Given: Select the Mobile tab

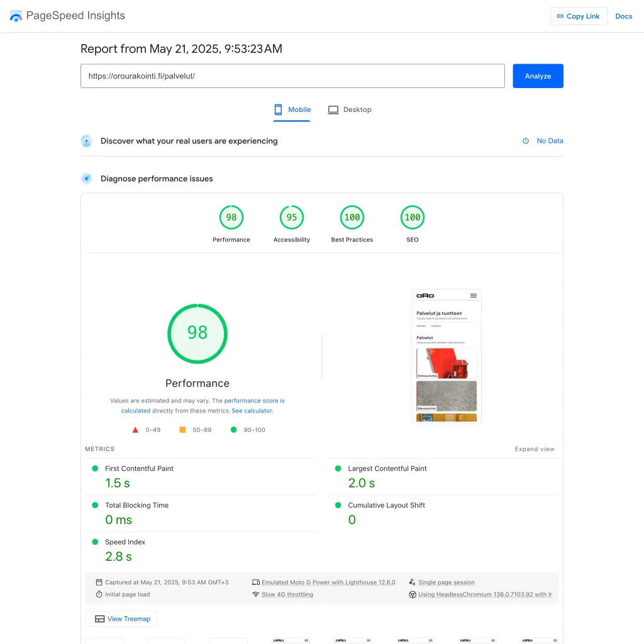Looking at the screenshot, I should (x=291, y=109).
